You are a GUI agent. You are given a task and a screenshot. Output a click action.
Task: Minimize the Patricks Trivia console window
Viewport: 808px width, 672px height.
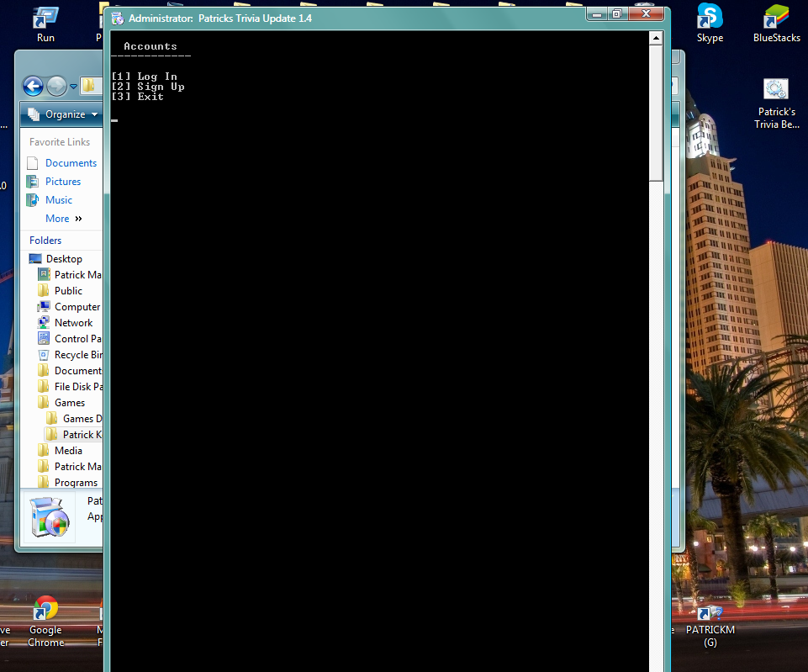[597, 14]
